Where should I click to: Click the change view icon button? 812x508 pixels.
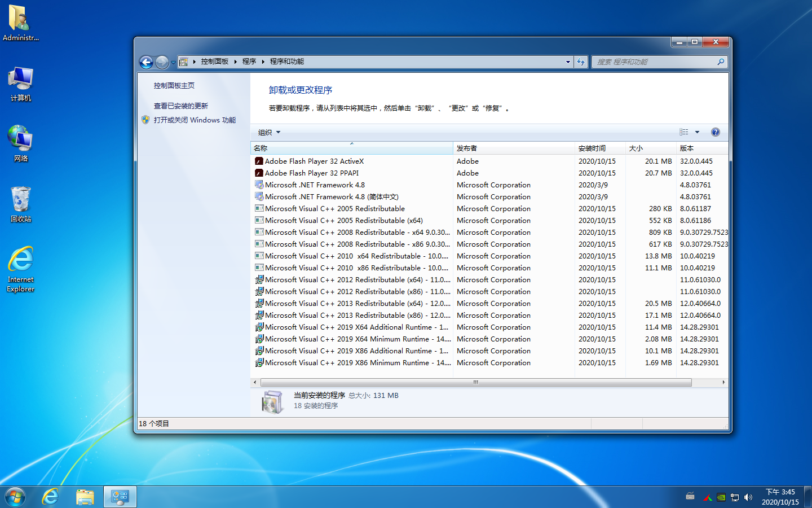click(683, 132)
